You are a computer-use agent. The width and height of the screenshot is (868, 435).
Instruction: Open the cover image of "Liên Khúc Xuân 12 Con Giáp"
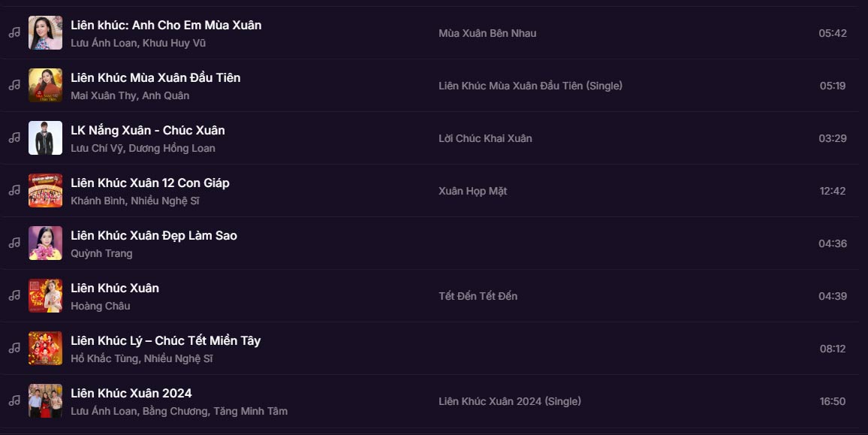tap(45, 191)
